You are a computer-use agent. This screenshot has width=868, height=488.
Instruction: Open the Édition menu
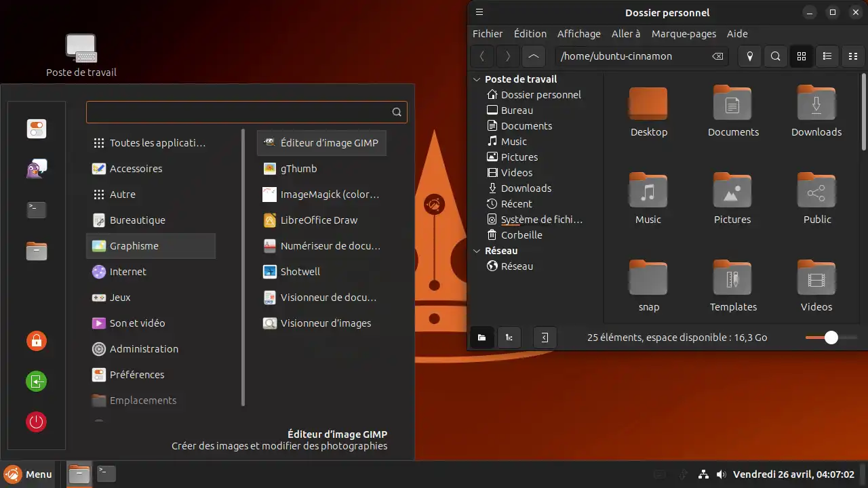pos(530,34)
